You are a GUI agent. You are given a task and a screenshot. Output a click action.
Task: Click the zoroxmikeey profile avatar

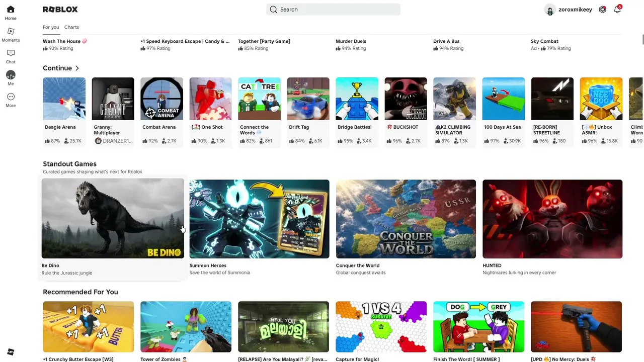[550, 10]
